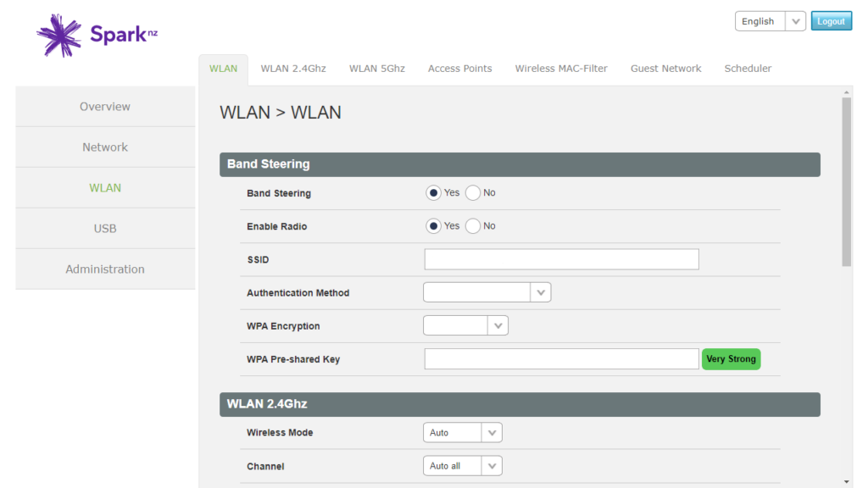The image size is (868, 488).
Task: Click the WPA Pre-shared Key field
Action: click(x=561, y=358)
